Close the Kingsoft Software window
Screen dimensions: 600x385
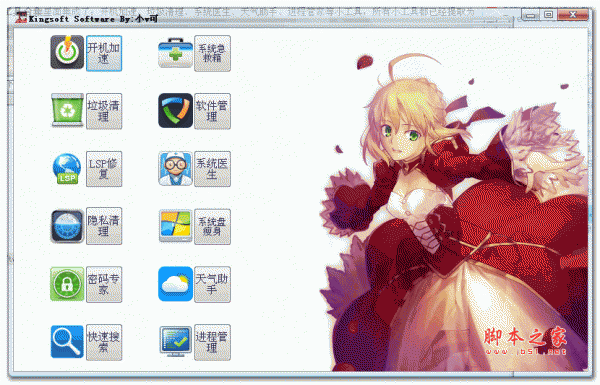572,15
